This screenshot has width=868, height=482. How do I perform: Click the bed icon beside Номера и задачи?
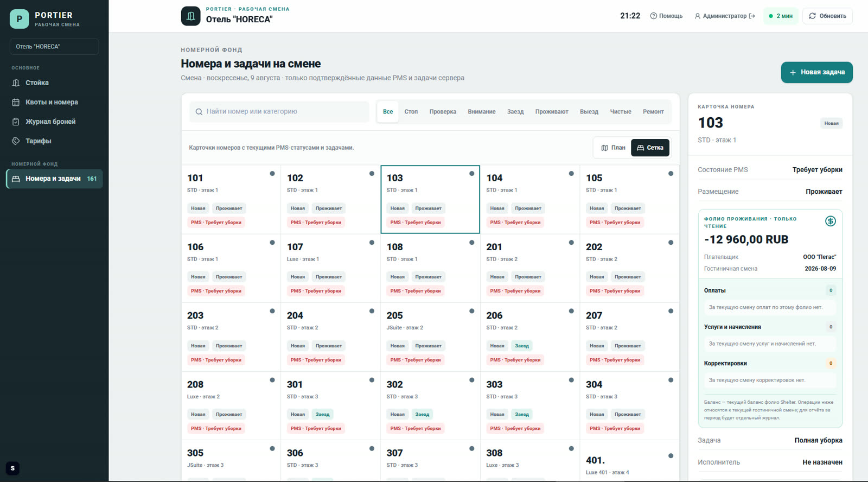point(16,179)
